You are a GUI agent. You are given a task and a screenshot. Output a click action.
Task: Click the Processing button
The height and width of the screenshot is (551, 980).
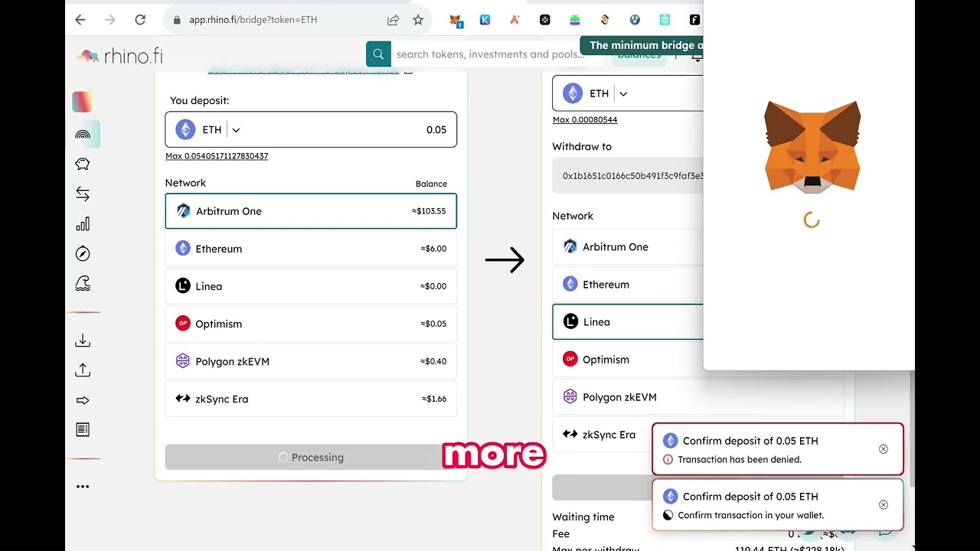point(311,458)
